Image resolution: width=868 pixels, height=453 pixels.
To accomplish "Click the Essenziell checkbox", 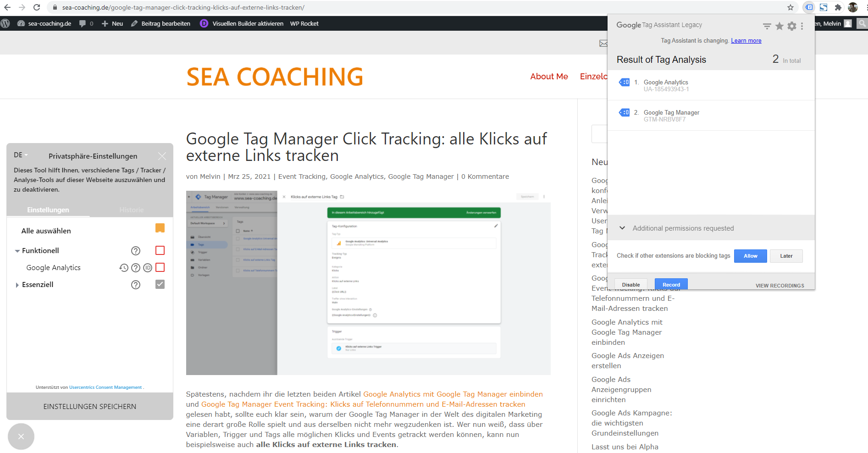I will point(160,284).
